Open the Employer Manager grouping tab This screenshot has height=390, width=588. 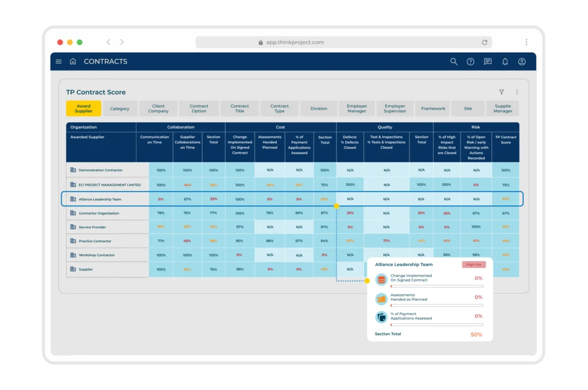(x=357, y=108)
